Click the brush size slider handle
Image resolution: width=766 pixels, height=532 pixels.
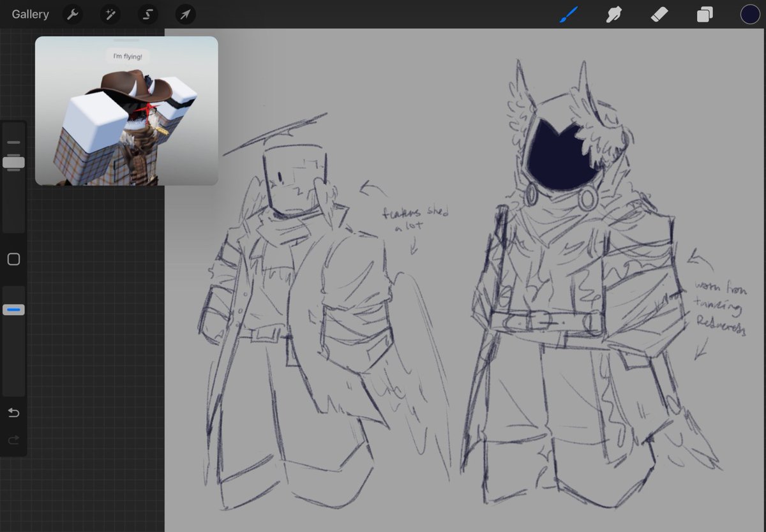[x=13, y=162]
